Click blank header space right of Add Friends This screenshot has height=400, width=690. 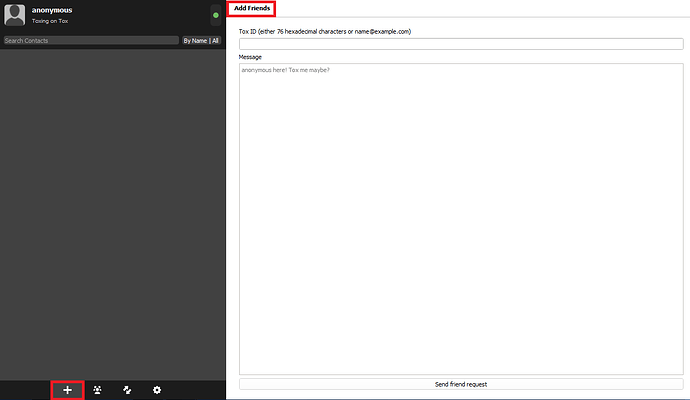(x=480, y=8)
